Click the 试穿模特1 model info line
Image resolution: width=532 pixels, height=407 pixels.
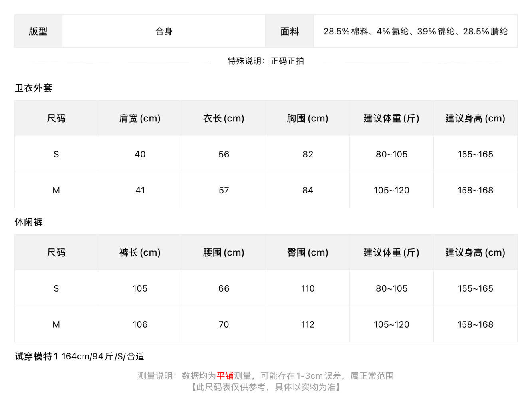79,356
